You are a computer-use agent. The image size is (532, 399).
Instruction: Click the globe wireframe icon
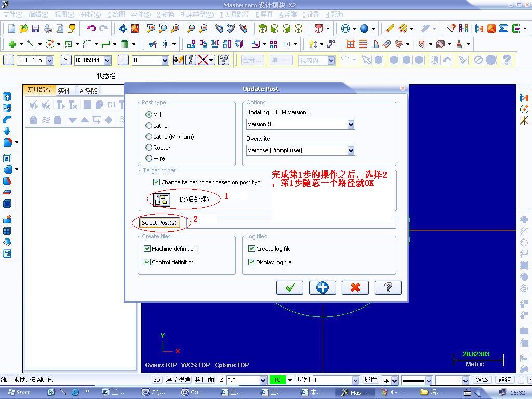[x=345, y=29]
